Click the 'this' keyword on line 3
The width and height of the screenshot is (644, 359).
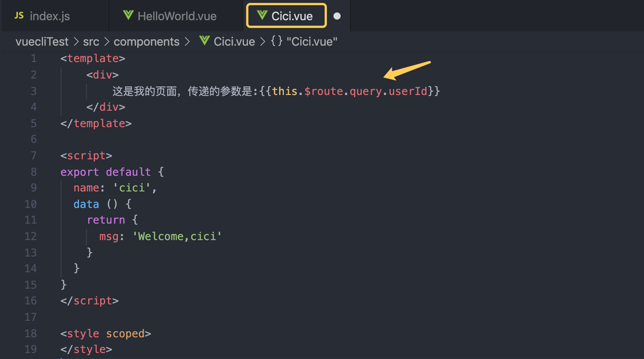tap(285, 91)
